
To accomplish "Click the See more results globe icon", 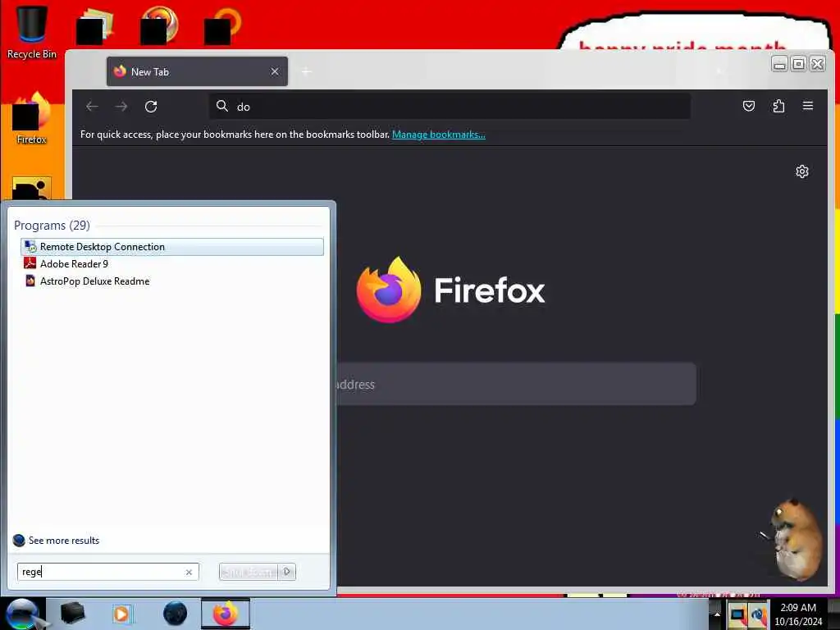I will pos(19,541).
